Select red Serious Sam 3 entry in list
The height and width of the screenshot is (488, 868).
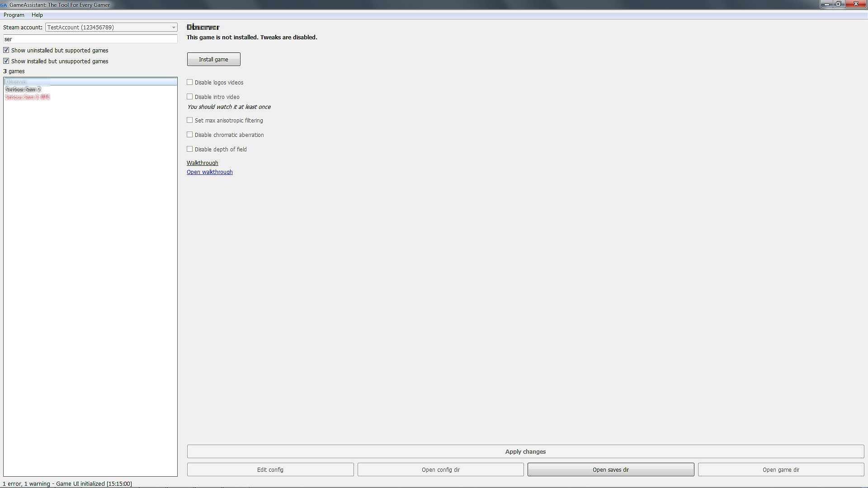[28, 97]
